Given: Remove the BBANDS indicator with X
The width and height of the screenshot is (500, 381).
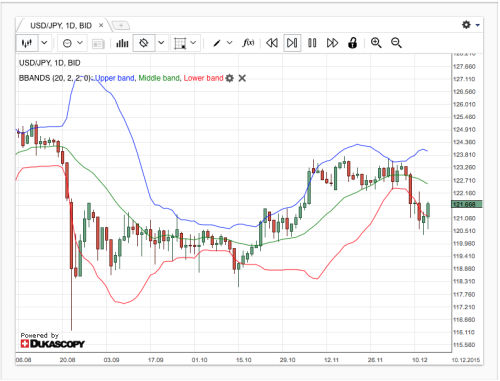Looking at the screenshot, I should tap(242, 78).
